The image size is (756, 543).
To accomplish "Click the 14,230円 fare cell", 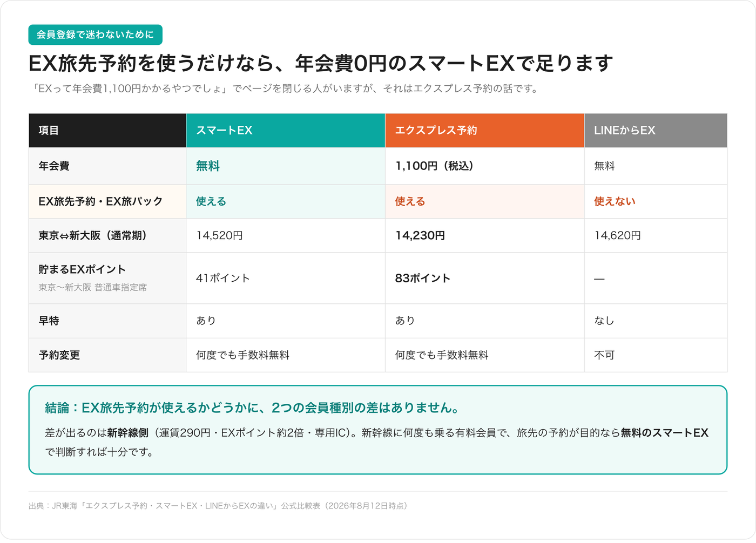I will point(485,235).
